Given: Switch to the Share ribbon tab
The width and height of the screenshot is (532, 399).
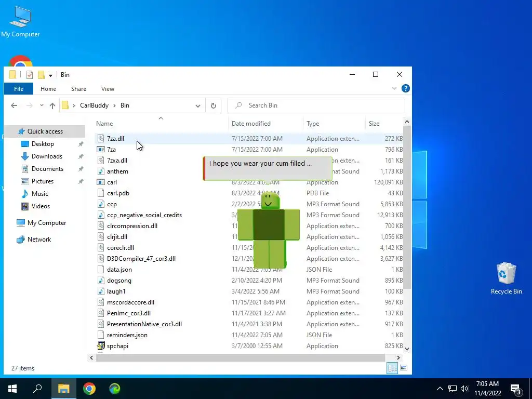Looking at the screenshot, I should 78,89.
